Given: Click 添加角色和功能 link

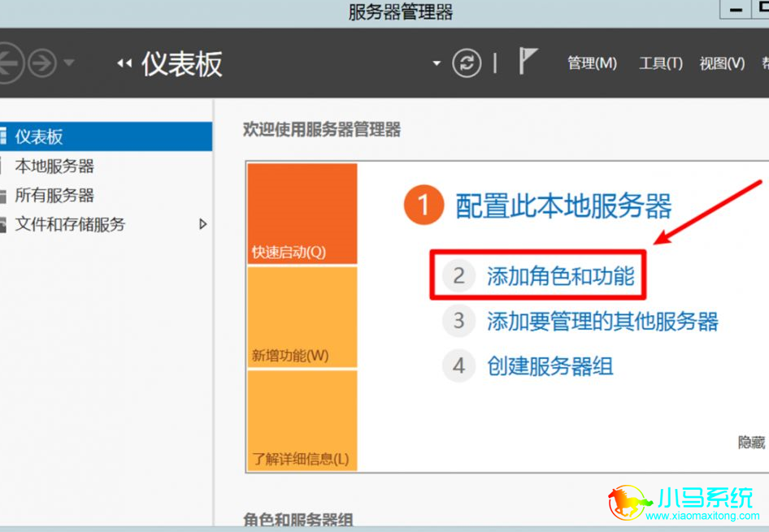Looking at the screenshot, I should 561,276.
